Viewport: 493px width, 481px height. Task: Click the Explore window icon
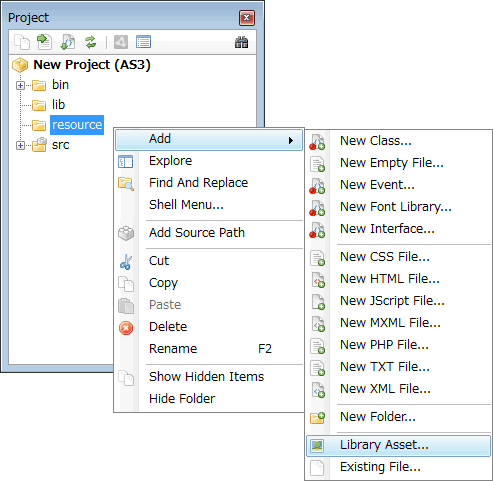coord(125,162)
